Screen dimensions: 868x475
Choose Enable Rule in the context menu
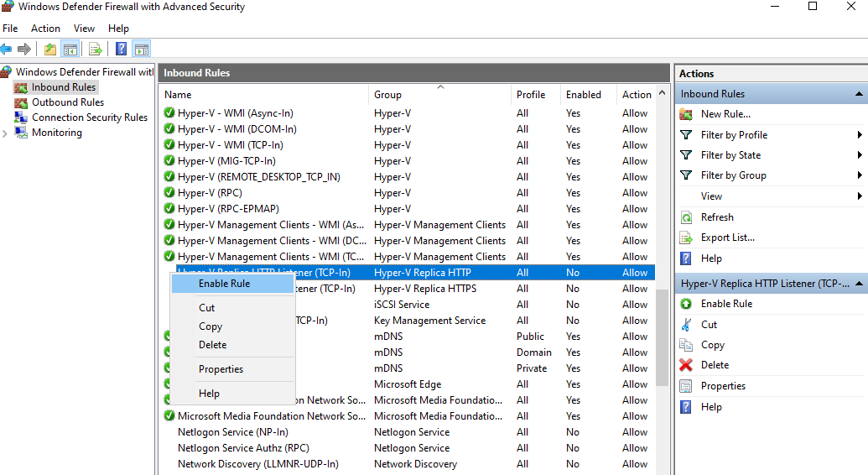click(232, 284)
